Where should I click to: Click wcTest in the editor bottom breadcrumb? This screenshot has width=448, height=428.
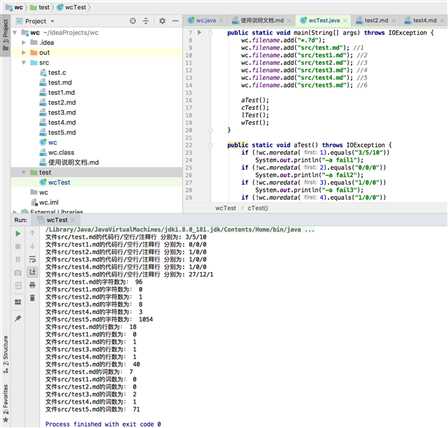click(x=226, y=208)
